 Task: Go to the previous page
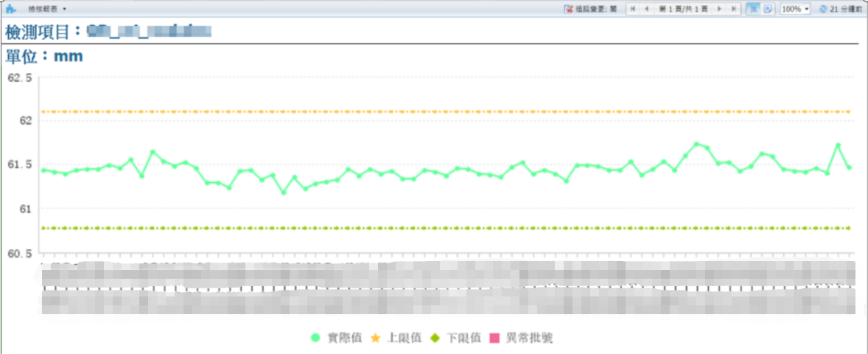click(646, 9)
